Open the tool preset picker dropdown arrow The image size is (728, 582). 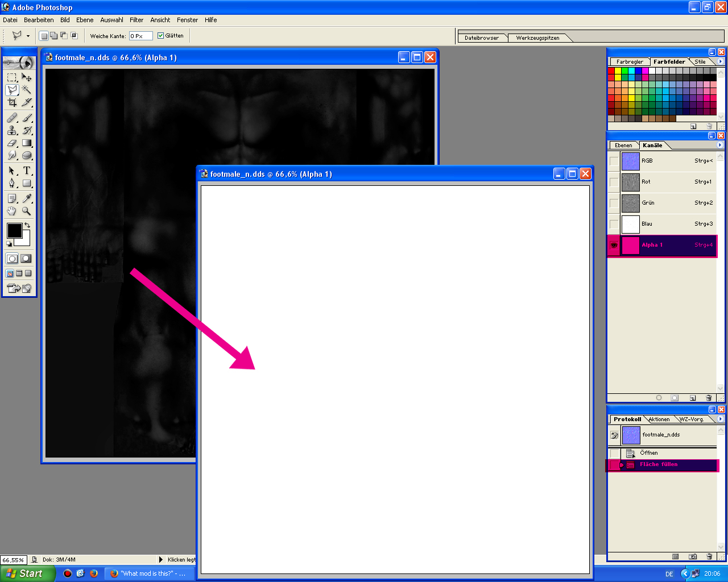pyautogui.click(x=28, y=36)
